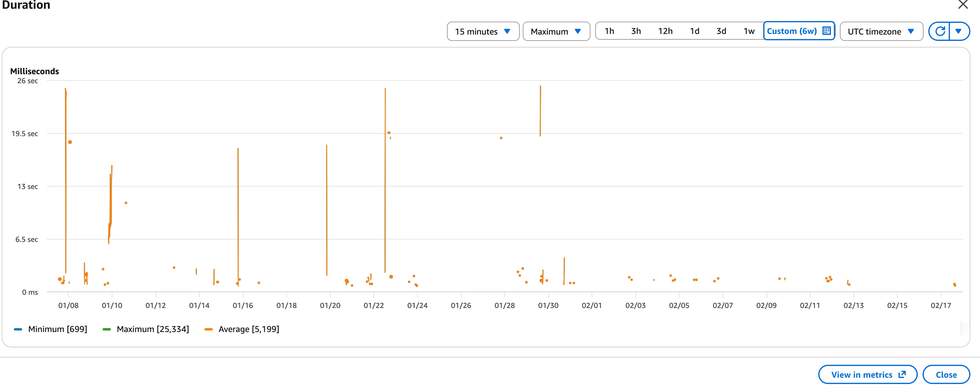Select the 1d time range
Viewport: 980px width, 387px height.
695,31
